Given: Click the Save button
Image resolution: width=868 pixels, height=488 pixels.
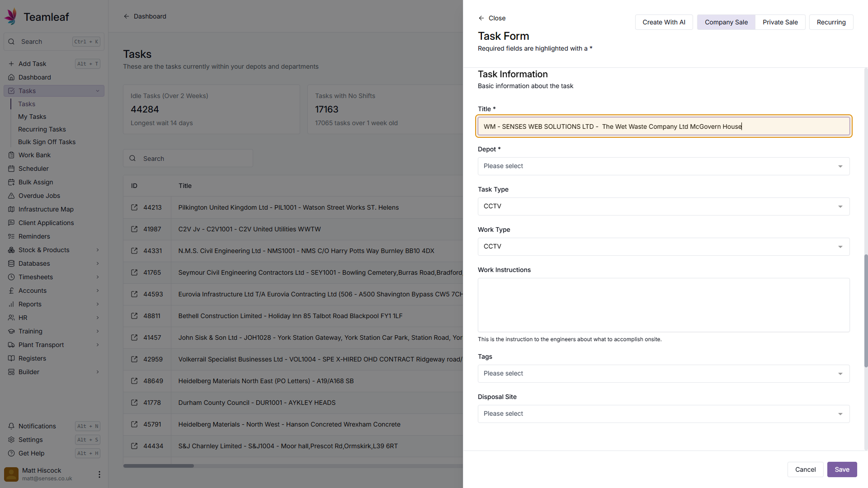Looking at the screenshot, I should tap(842, 469).
